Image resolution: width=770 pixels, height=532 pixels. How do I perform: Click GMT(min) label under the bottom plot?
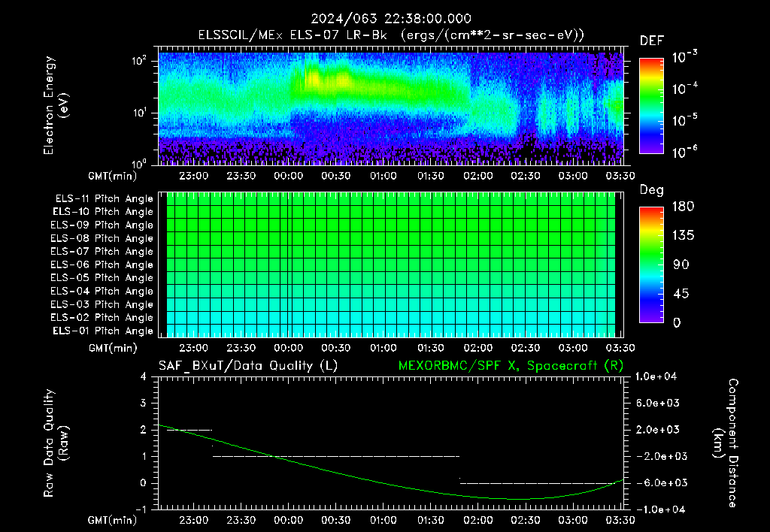coord(113,520)
